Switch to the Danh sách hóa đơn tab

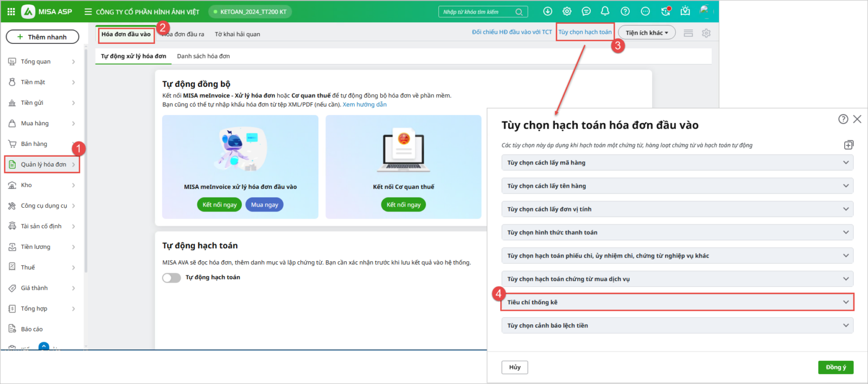point(203,56)
